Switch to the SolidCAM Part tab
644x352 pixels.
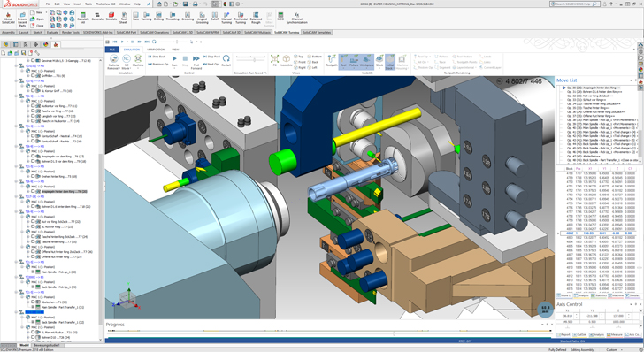(x=126, y=32)
